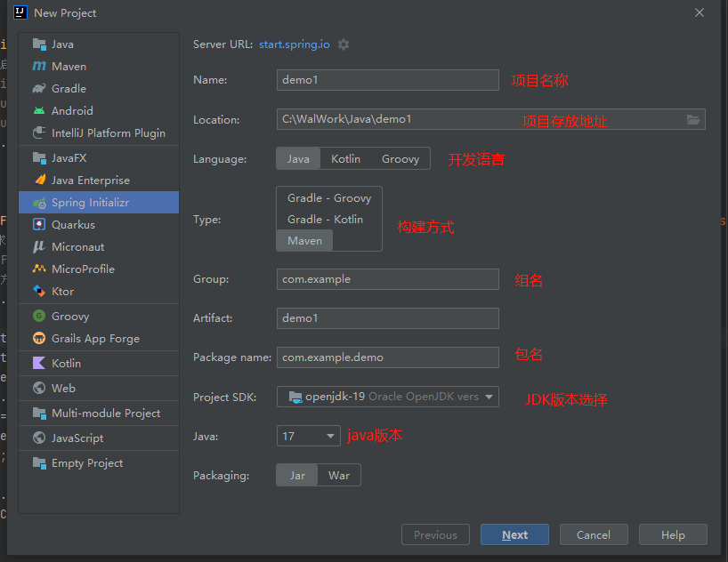This screenshot has width=728, height=562.
Task: Select Micronaut in the project type list
Action: 99,247
